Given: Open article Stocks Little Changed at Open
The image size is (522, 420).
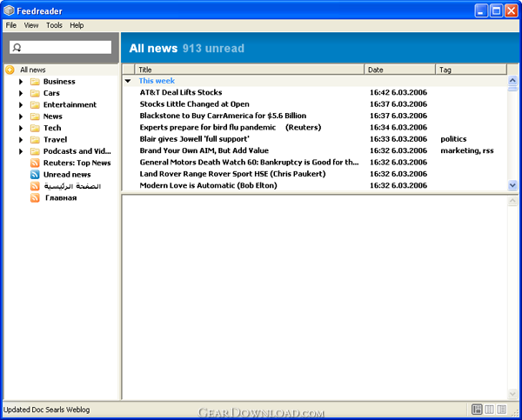Looking at the screenshot, I should pyautogui.click(x=194, y=104).
